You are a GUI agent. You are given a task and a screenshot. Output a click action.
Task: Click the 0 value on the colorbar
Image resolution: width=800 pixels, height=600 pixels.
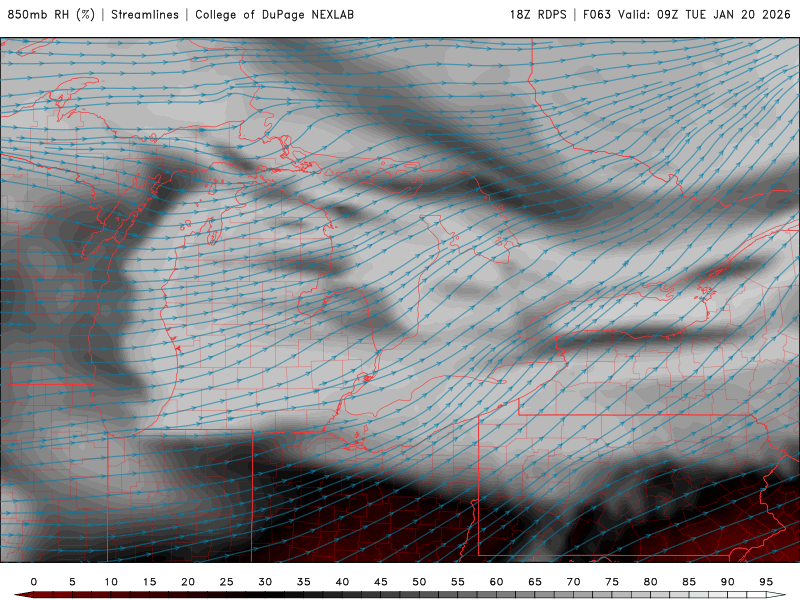tap(34, 582)
